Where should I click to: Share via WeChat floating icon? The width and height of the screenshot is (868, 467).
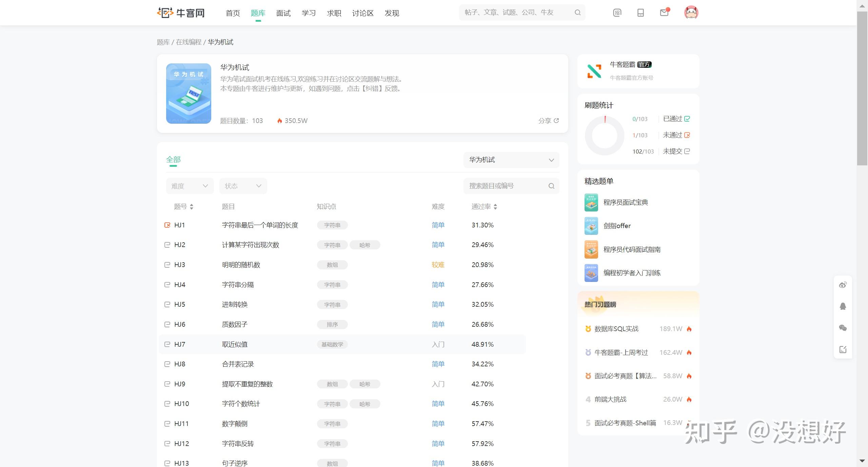(x=843, y=328)
